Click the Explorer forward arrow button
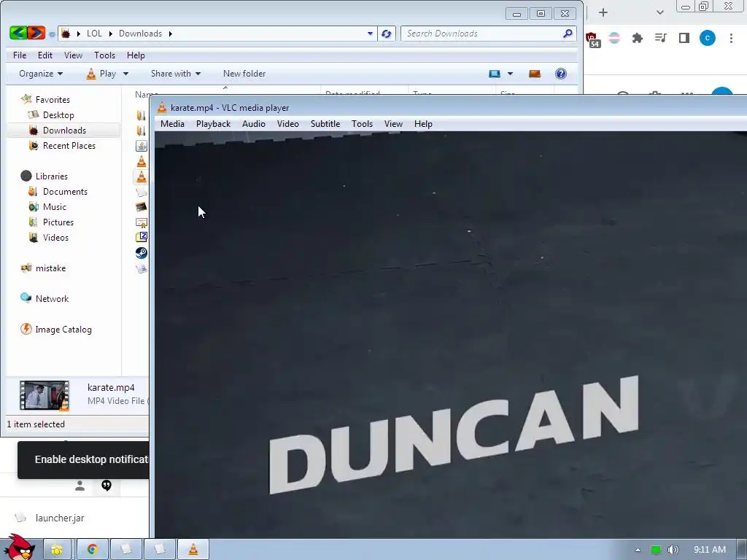Screen dimensions: 747x560 click(x=36, y=33)
